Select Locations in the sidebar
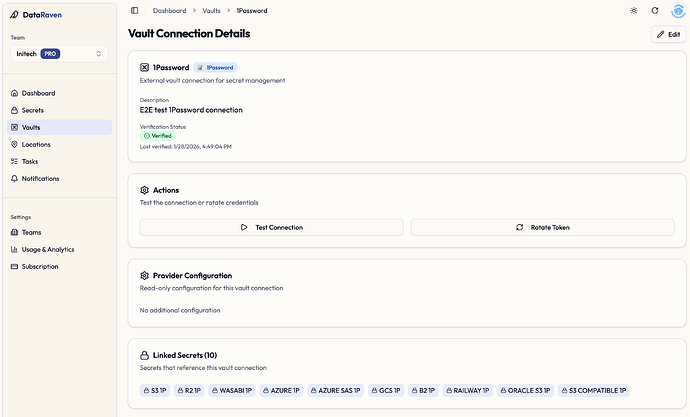This screenshot has width=690, height=417. (x=36, y=144)
